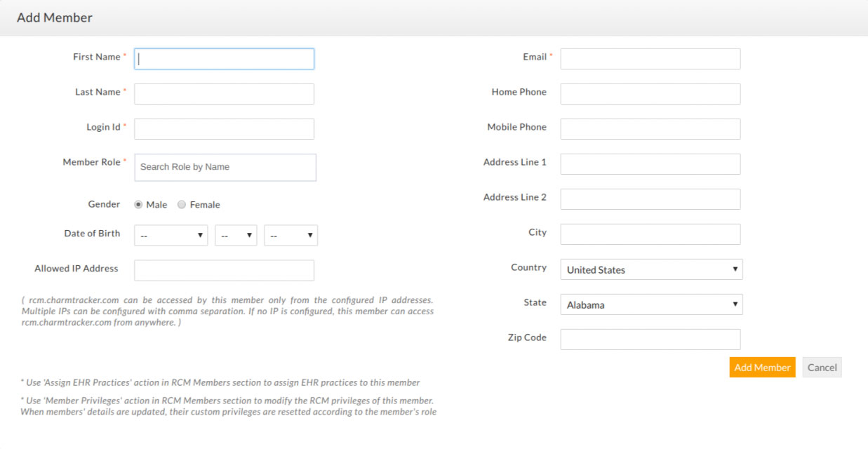
Task: Select the Male gender radio button
Action: coord(138,205)
